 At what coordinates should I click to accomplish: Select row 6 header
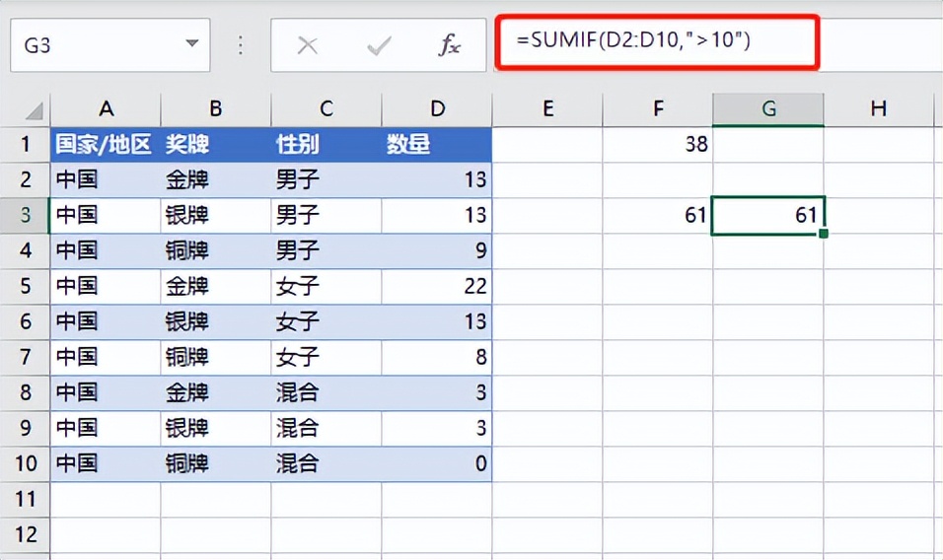(x=26, y=321)
